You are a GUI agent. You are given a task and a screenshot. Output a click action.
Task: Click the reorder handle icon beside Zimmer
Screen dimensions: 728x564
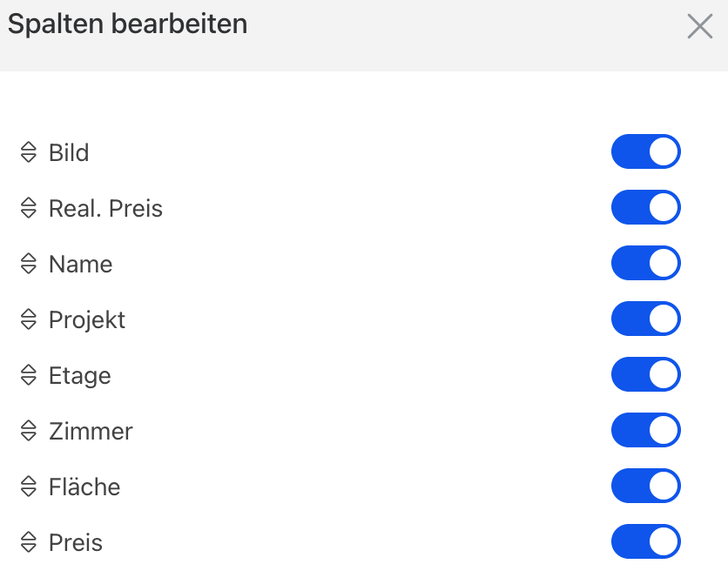(x=28, y=431)
